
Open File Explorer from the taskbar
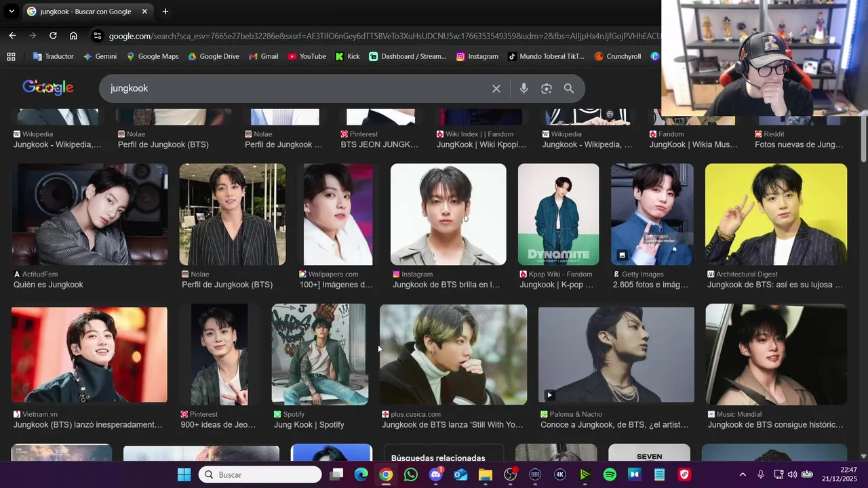tap(486, 474)
